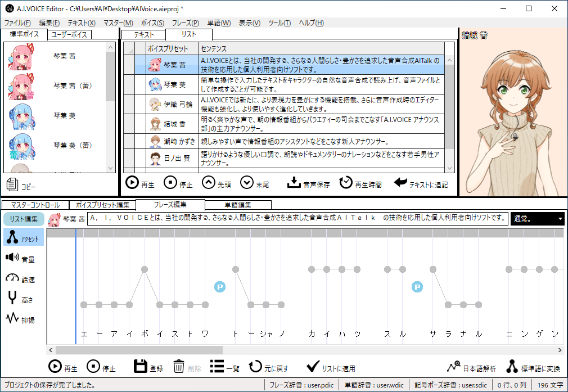Select the 琴葉 葵 sentence row
Screen dimensions: 568x392
[x=283, y=84]
